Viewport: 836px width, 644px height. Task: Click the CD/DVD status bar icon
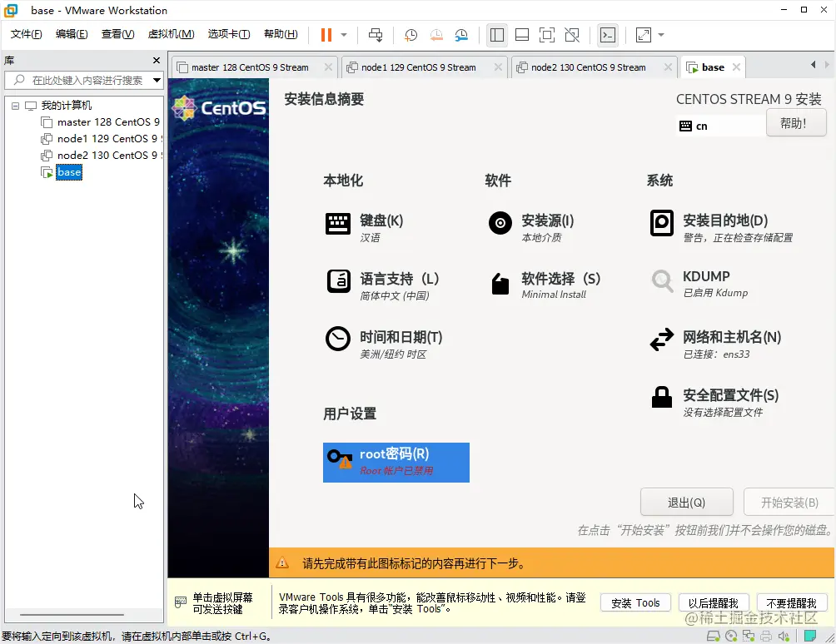[731, 636]
